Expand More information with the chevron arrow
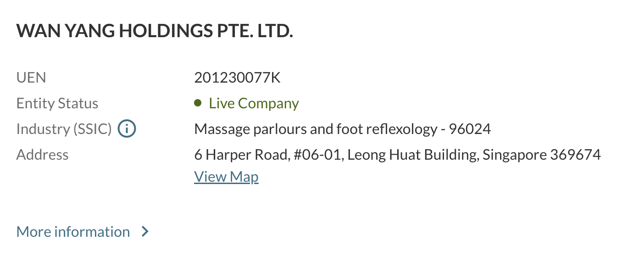Viewport: 644px width, 268px height. point(145,232)
